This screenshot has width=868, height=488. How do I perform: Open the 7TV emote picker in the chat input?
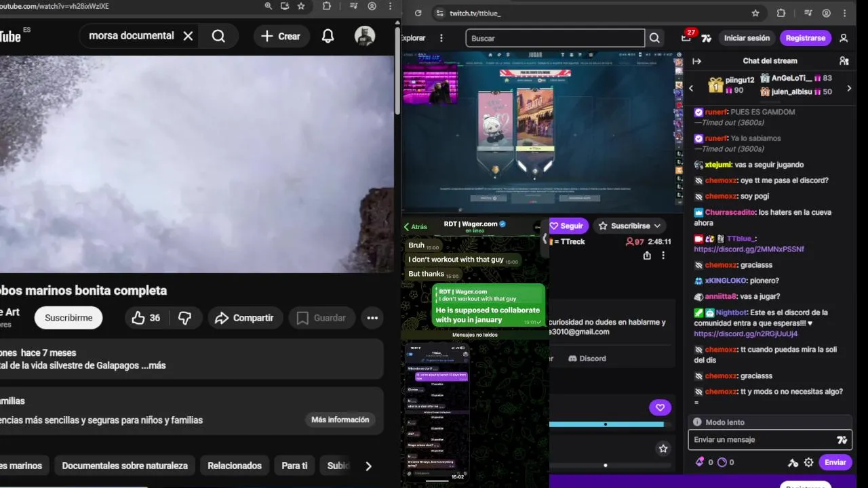[x=842, y=440]
